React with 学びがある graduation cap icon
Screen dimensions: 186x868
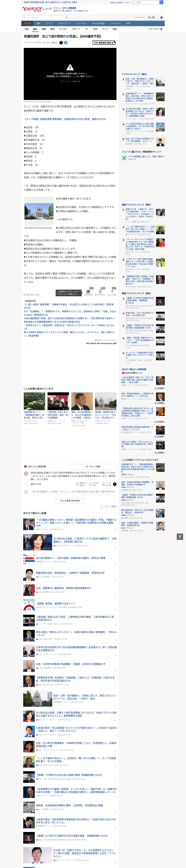point(89,292)
